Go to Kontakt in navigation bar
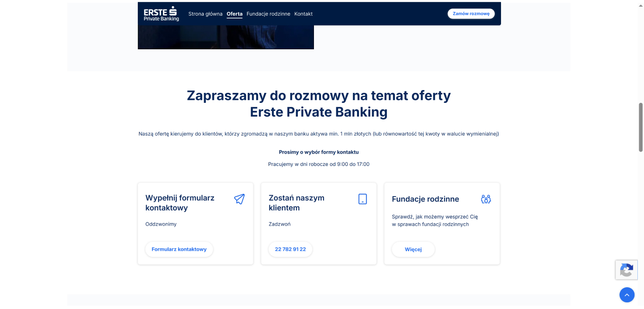 coord(304,14)
